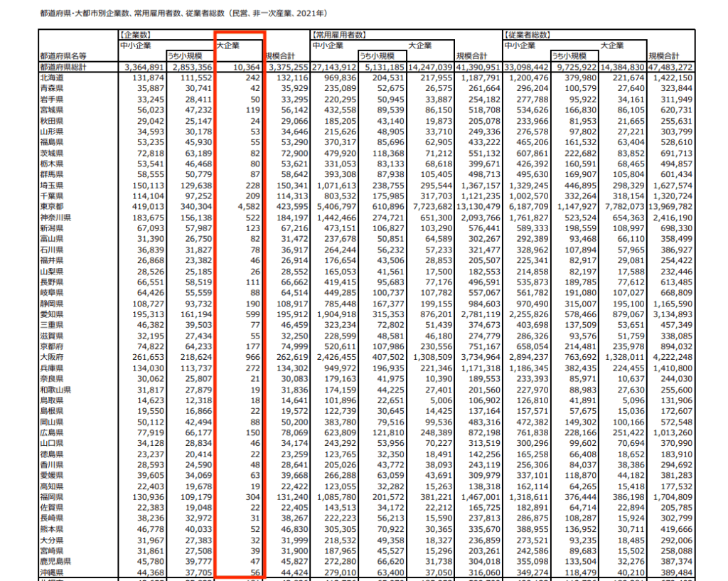
Task: Click the 埼玉県 row label
Action: click(x=51, y=186)
